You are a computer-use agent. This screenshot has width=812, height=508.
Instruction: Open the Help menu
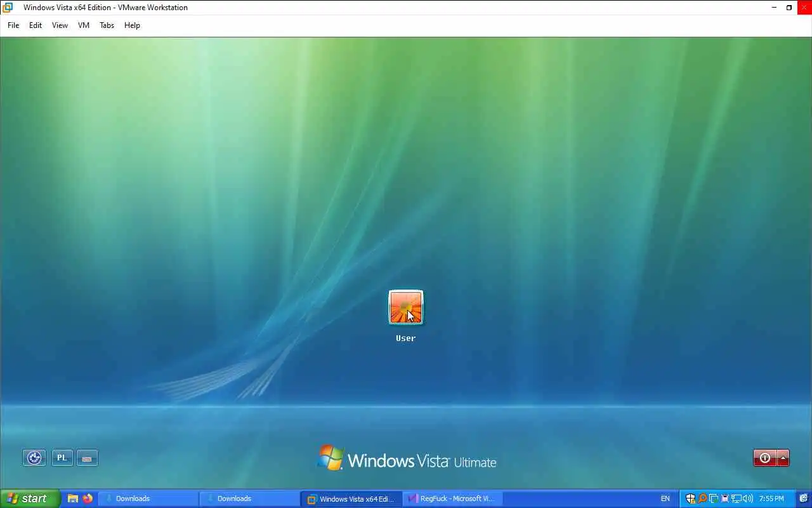pyautogui.click(x=132, y=25)
